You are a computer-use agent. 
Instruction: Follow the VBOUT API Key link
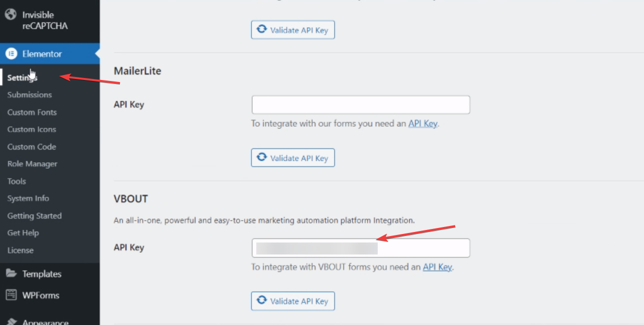tap(437, 267)
